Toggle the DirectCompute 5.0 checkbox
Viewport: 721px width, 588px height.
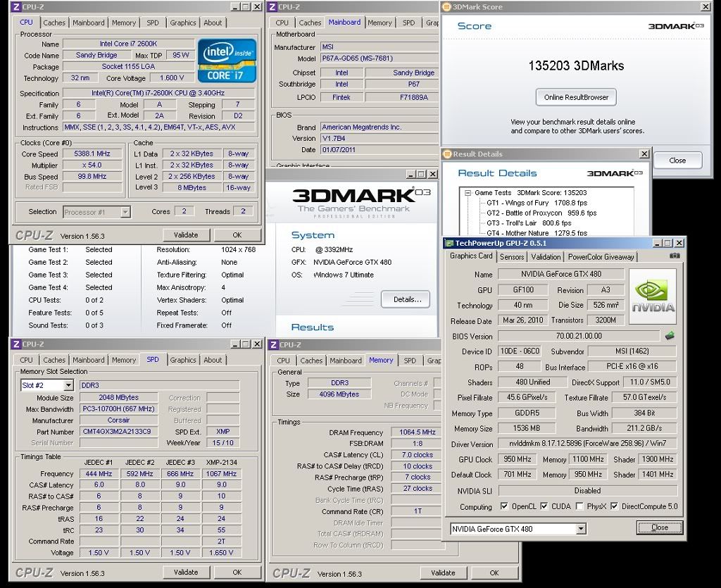pyautogui.click(x=615, y=507)
